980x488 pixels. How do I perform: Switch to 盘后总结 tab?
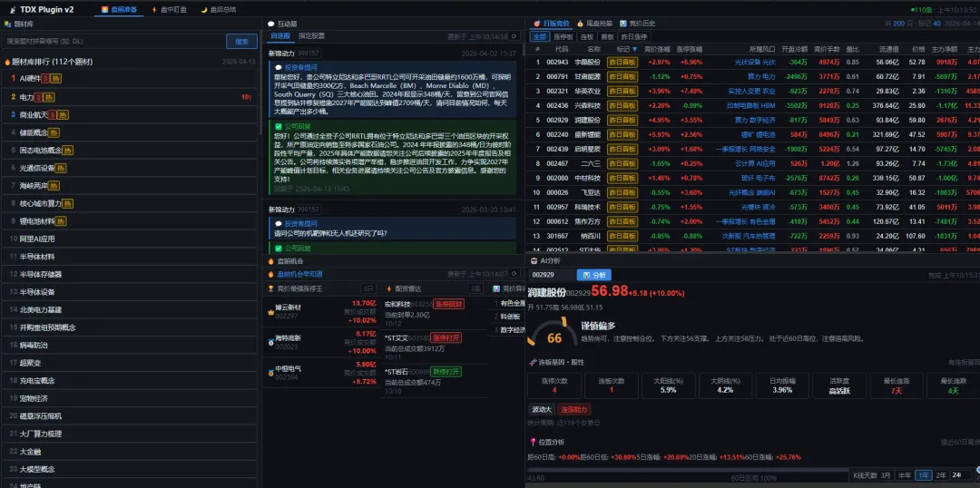(218, 10)
